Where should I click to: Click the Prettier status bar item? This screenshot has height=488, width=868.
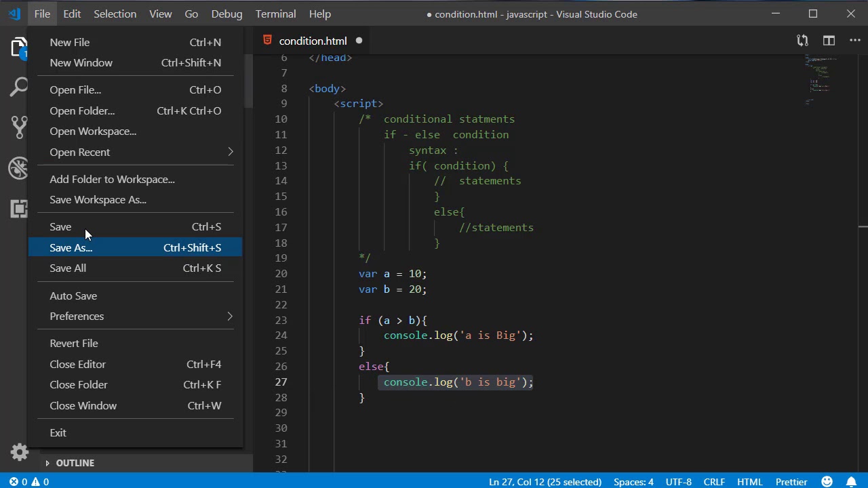(791, 482)
